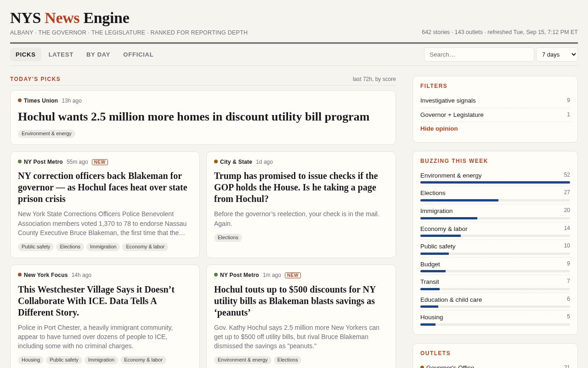Select the BY DAY tab

(x=98, y=54)
